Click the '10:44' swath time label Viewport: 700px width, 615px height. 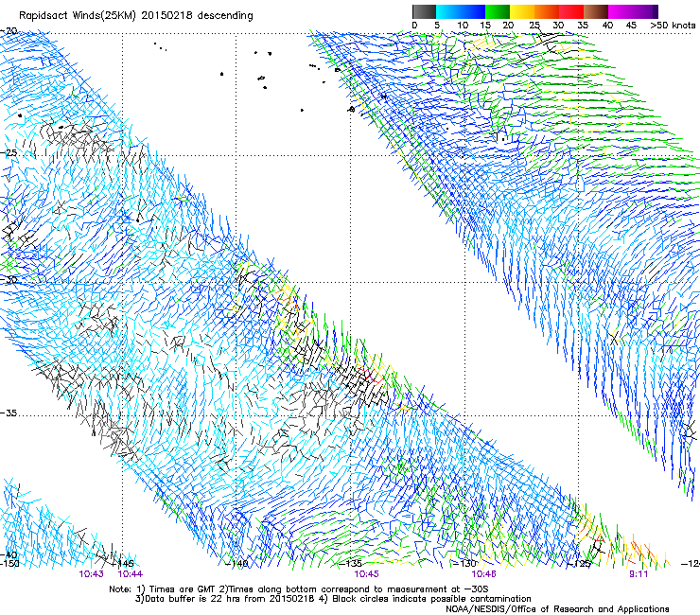[x=131, y=574]
